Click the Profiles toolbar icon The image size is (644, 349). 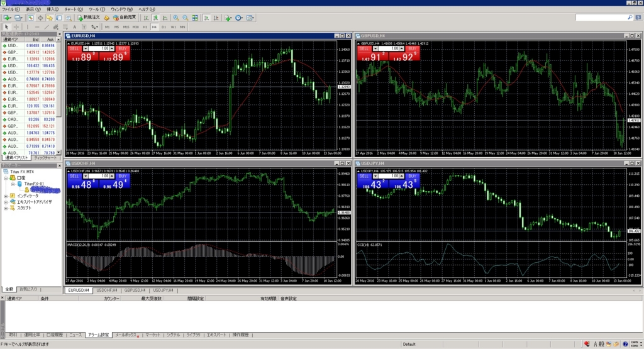click(18, 18)
